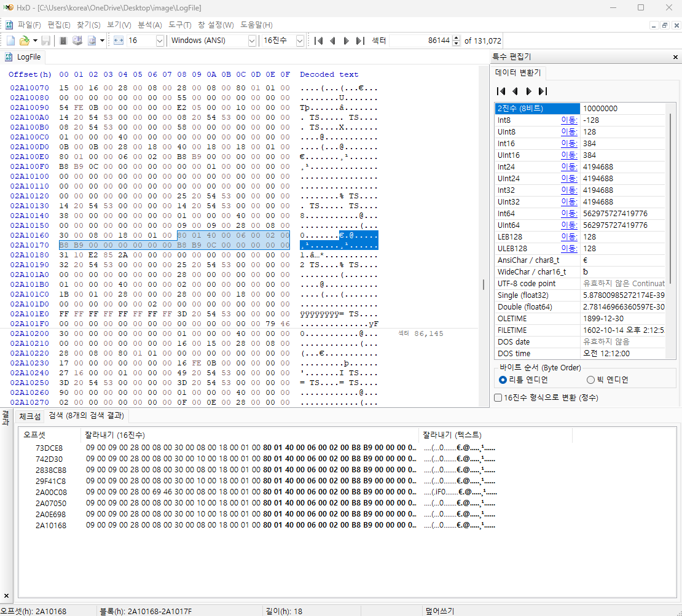682x616 pixels.
Task: Select the 빅 엔디언 byte order option
Action: coord(591,380)
